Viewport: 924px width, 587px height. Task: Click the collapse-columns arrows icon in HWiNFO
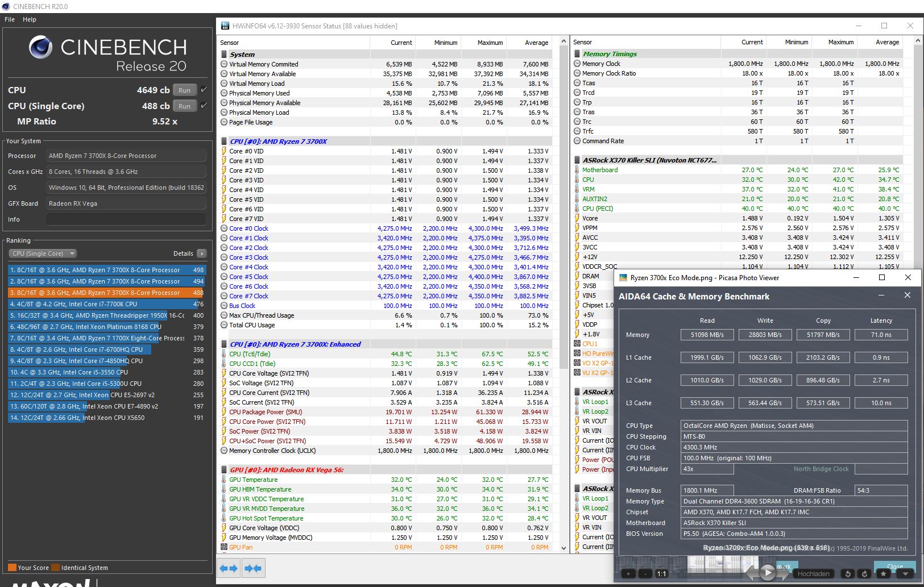click(x=254, y=568)
